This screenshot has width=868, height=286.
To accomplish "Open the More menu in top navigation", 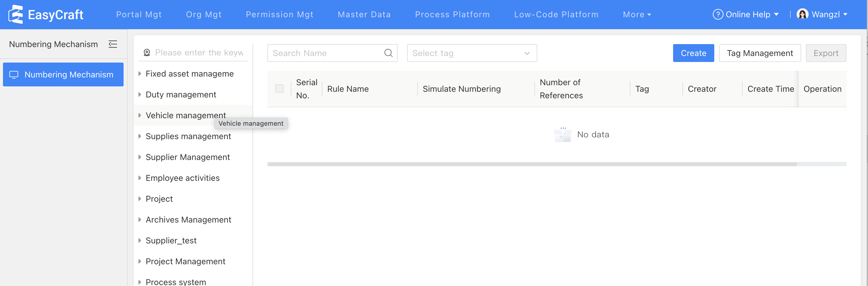I will (636, 15).
